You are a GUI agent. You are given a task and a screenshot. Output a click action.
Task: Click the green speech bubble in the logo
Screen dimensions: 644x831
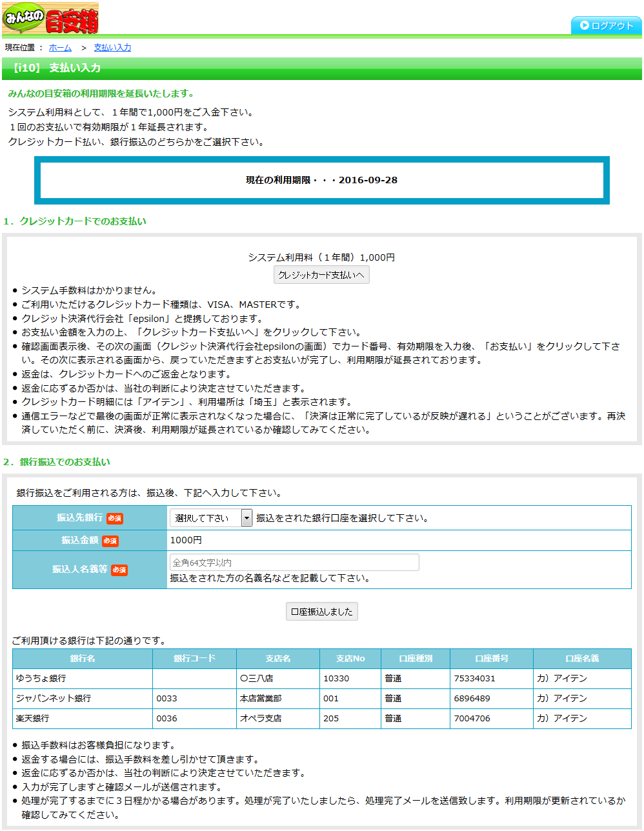pyautogui.click(x=23, y=18)
